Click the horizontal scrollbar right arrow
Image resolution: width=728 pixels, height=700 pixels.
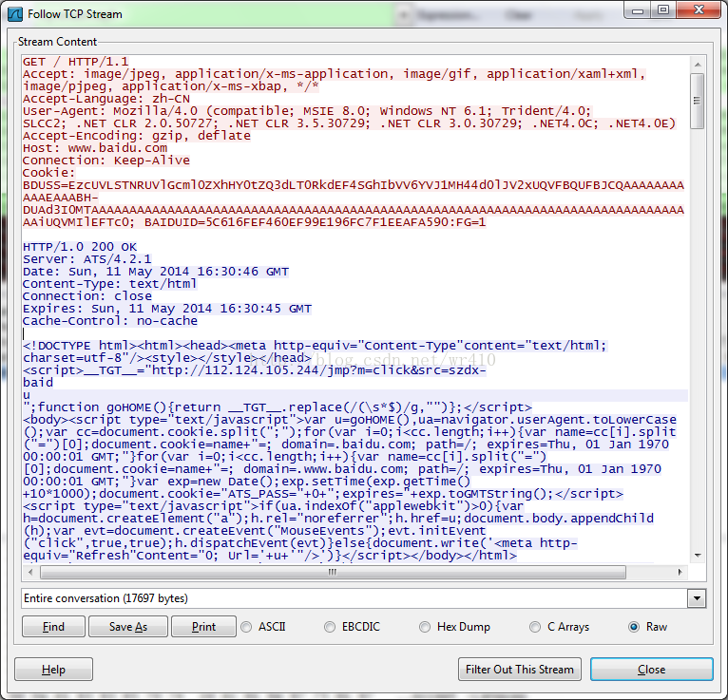tap(680, 572)
